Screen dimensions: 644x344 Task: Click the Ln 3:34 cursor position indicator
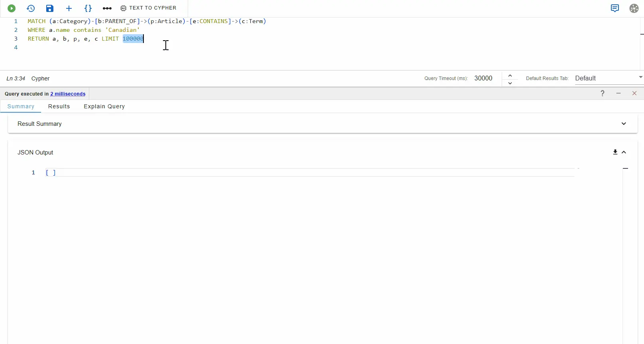[x=16, y=78]
